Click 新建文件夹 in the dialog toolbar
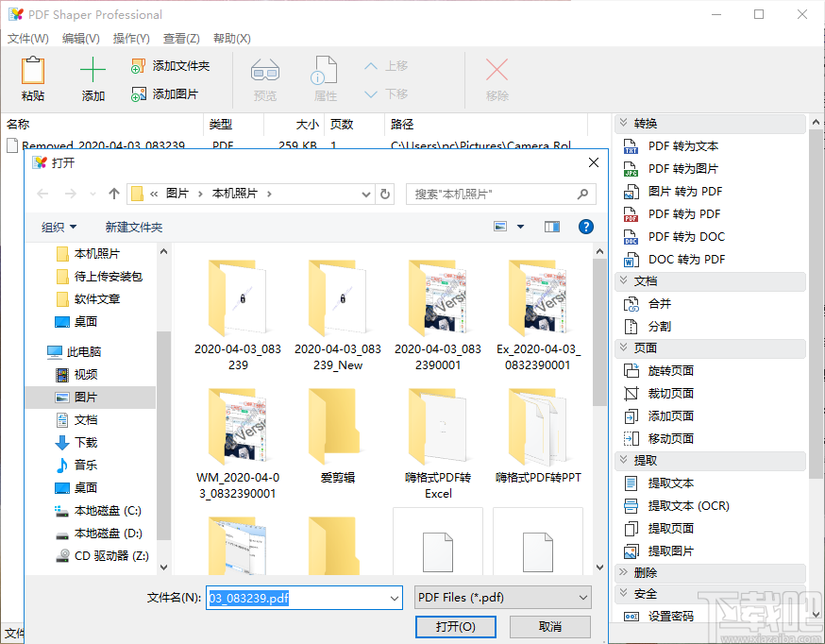Screen dimensions: 825x644 pyautogui.click(x=133, y=227)
